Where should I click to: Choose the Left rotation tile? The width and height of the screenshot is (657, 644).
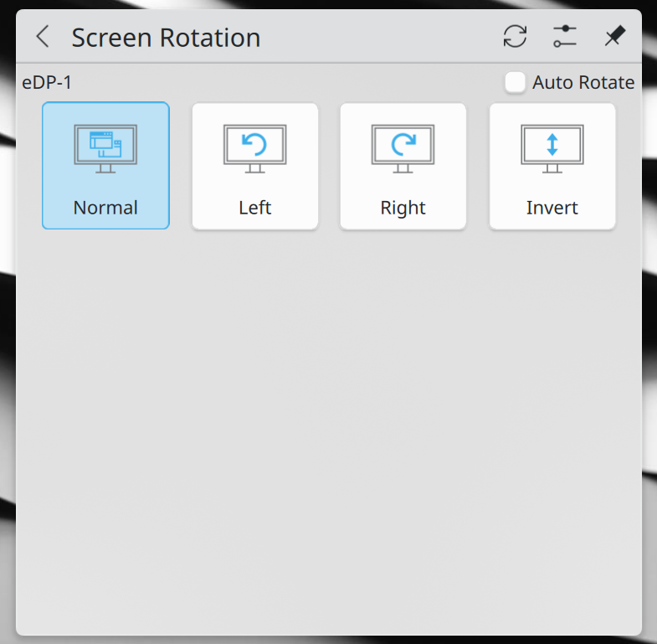coord(254,166)
